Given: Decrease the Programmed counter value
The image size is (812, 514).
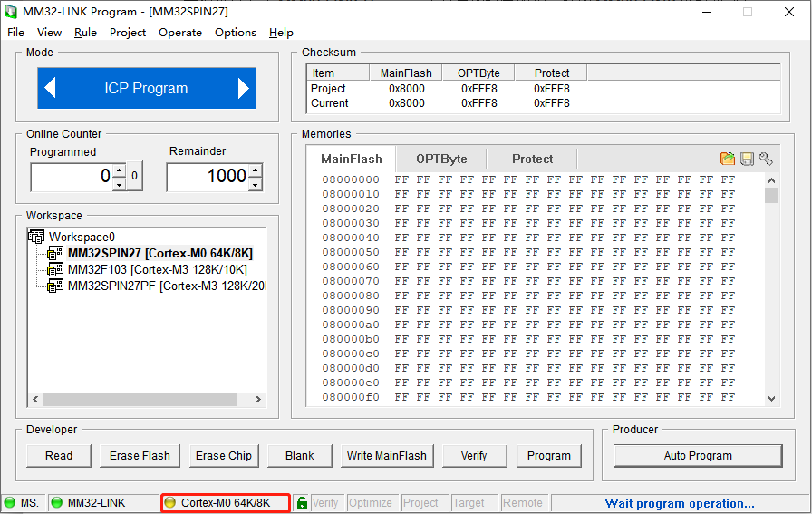Looking at the screenshot, I should coord(119,184).
